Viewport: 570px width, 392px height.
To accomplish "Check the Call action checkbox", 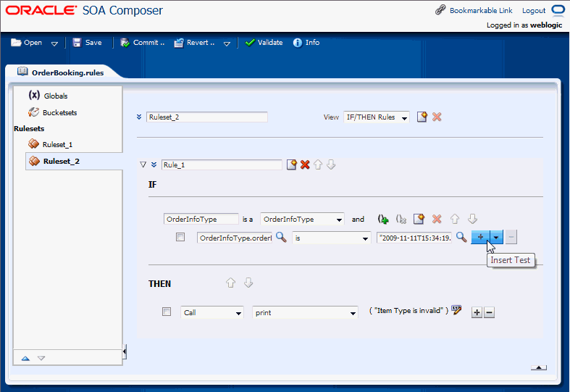I will click(167, 312).
